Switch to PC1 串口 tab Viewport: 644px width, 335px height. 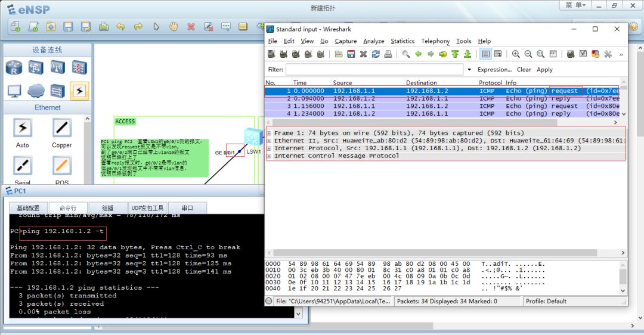coord(187,208)
